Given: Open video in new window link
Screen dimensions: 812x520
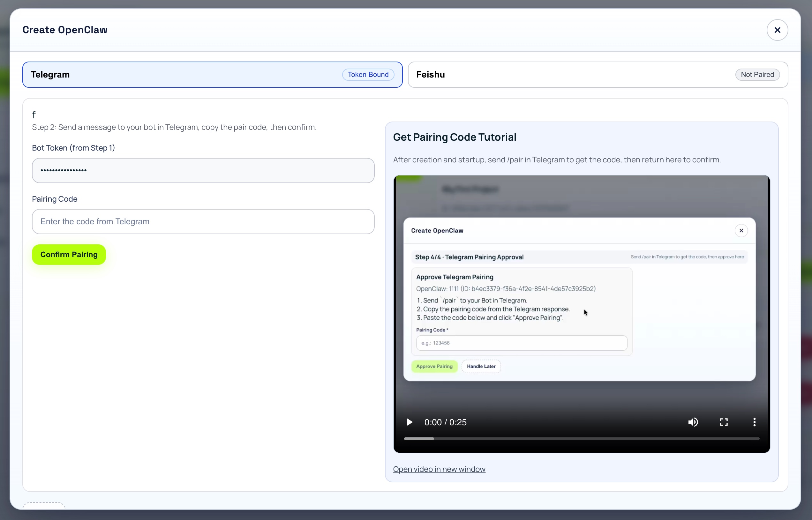Looking at the screenshot, I should tap(439, 469).
